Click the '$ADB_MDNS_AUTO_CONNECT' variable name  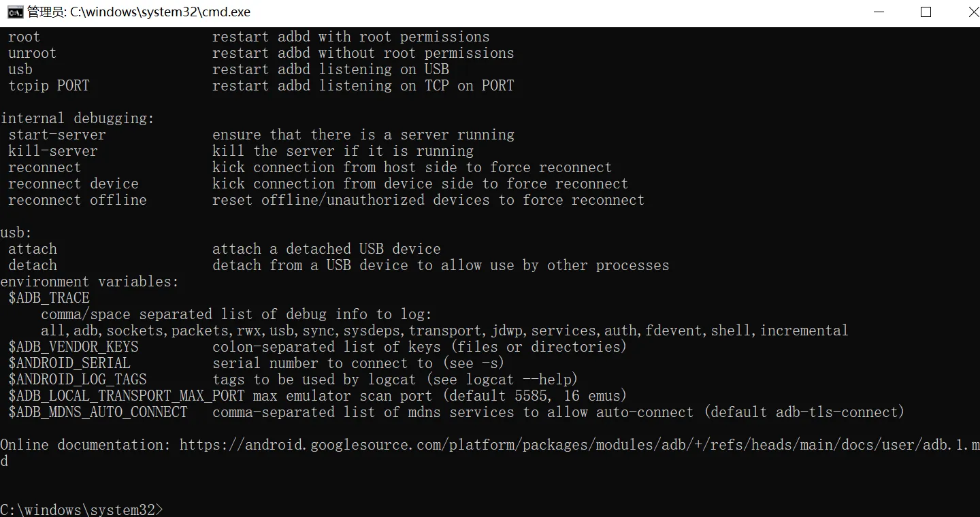(98, 412)
